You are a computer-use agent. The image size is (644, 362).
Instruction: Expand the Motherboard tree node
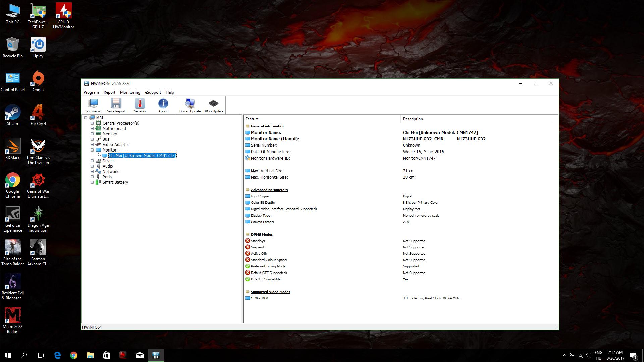pos(92,129)
